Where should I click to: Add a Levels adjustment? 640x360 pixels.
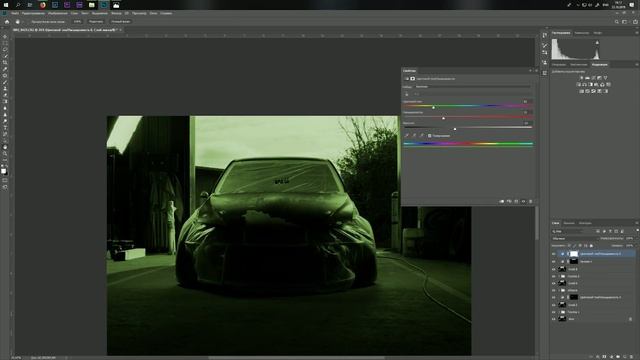pos(588,78)
